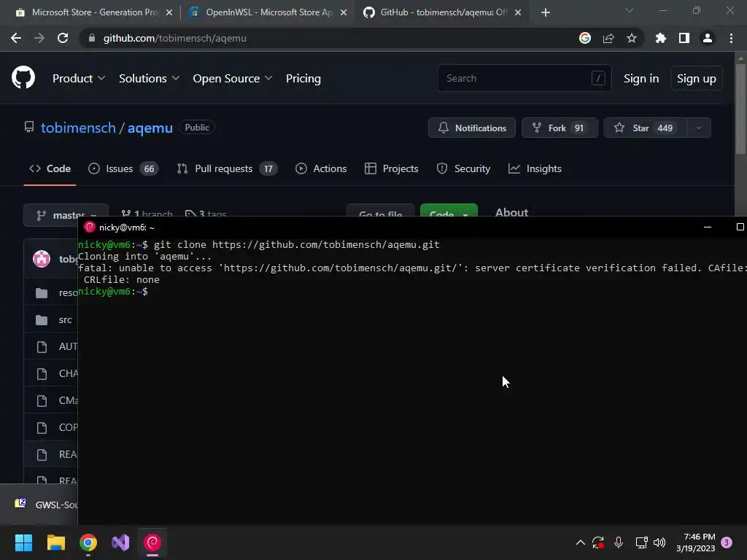Click the contributor avatar in commit row
Image resolution: width=747 pixels, height=560 pixels.
pyautogui.click(x=42, y=259)
